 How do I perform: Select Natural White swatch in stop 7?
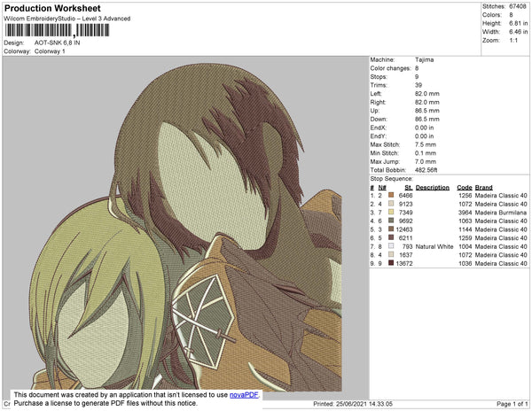pyautogui.click(x=391, y=246)
